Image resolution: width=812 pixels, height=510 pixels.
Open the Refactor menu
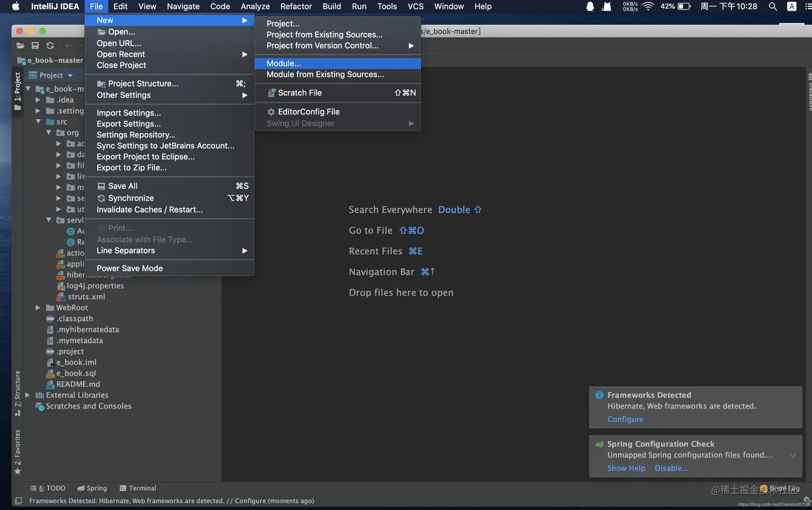296,6
